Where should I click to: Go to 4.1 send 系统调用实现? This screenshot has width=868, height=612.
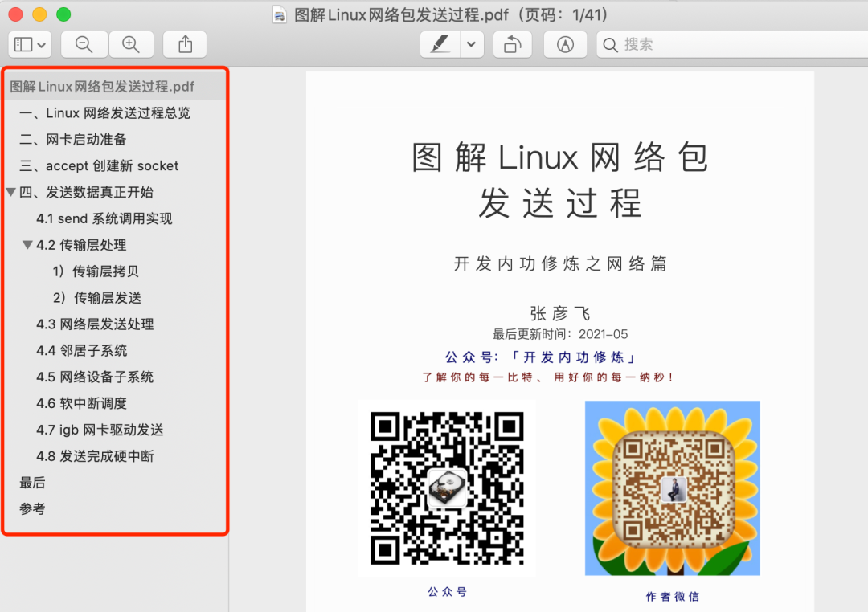pyautogui.click(x=104, y=218)
